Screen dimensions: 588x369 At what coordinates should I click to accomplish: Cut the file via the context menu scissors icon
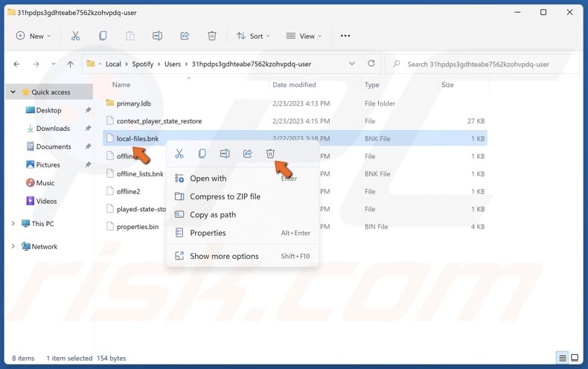click(x=179, y=153)
